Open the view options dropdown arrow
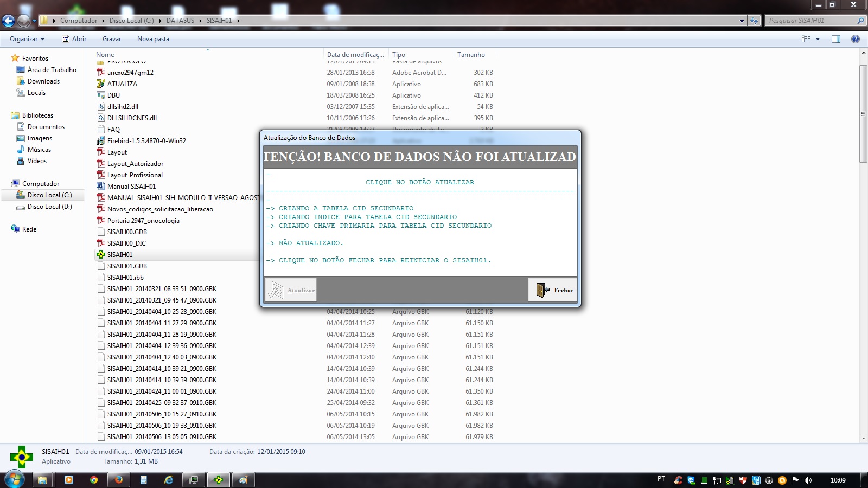This screenshot has width=868, height=488. pos(818,39)
